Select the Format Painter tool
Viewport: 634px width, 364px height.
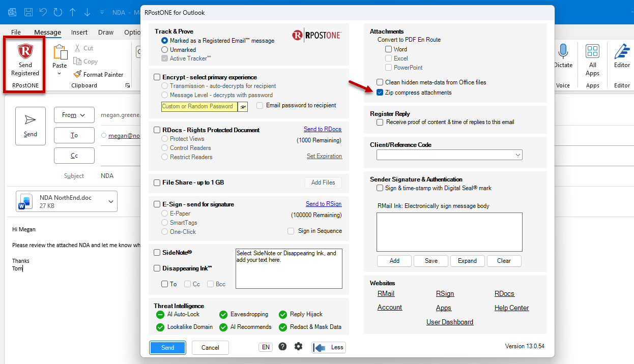coord(98,74)
